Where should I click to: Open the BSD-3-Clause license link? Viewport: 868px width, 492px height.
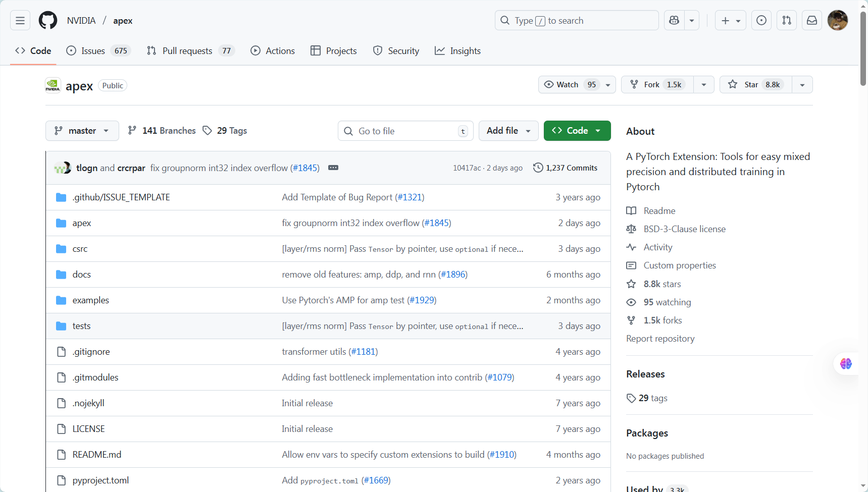click(x=676, y=229)
